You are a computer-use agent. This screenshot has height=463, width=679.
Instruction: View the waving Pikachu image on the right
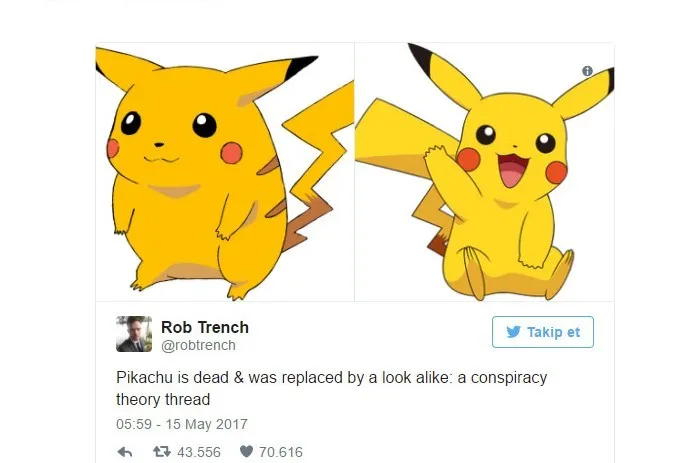484,172
